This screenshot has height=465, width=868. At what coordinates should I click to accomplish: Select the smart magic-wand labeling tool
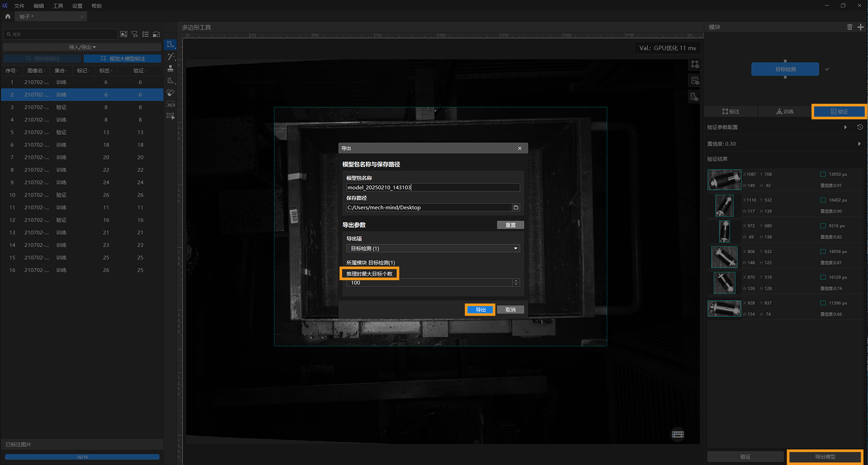[170, 56]
